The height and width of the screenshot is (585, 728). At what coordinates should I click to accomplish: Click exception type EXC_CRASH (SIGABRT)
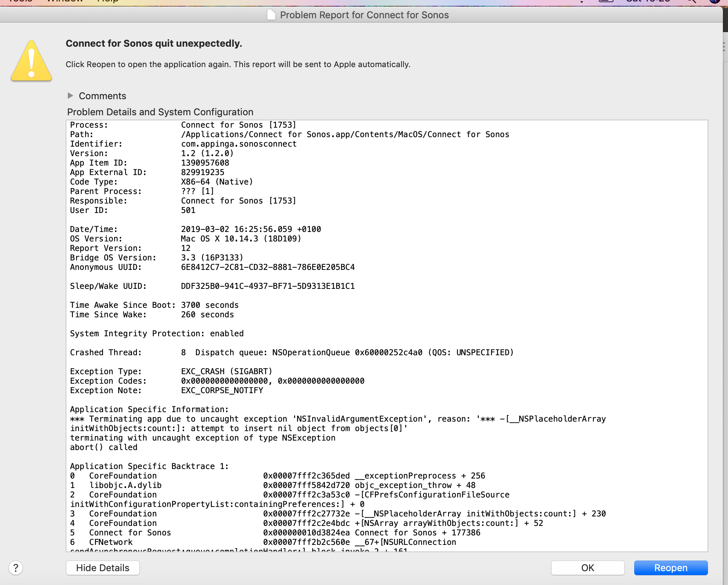(x=227, y=372)
